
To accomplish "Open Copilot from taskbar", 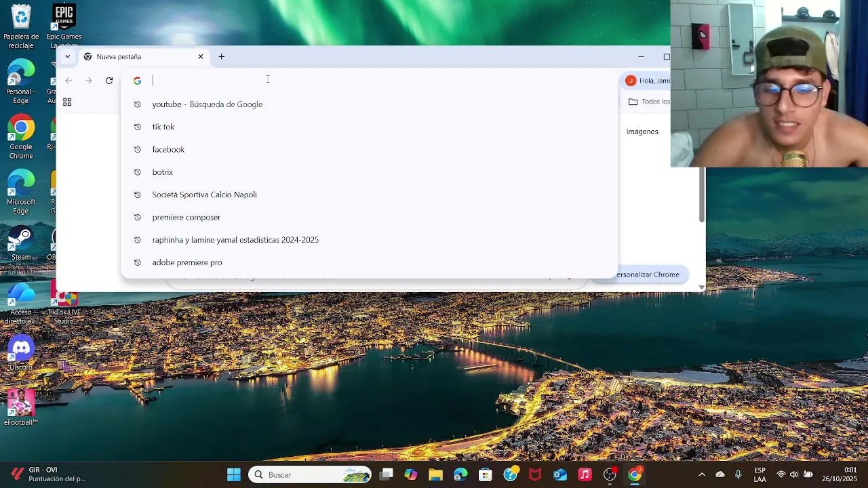I will (x=411, y=474).
